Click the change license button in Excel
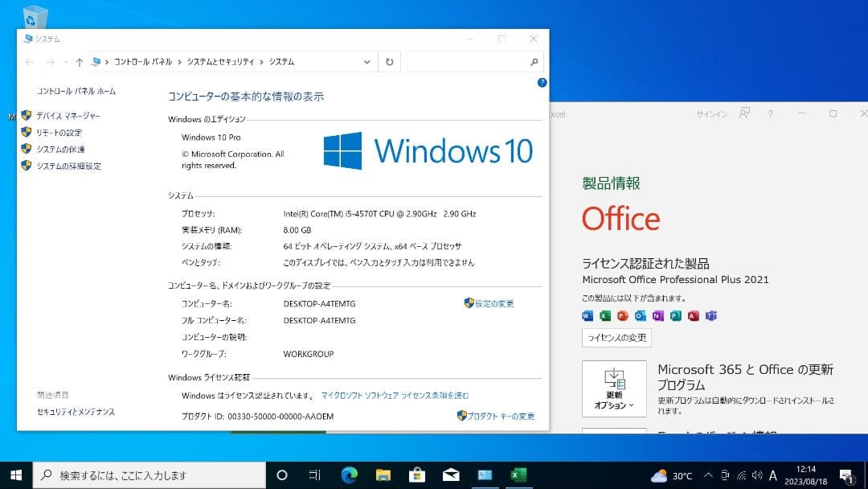This screenshot has height=489, width=868. click(616, 338)
